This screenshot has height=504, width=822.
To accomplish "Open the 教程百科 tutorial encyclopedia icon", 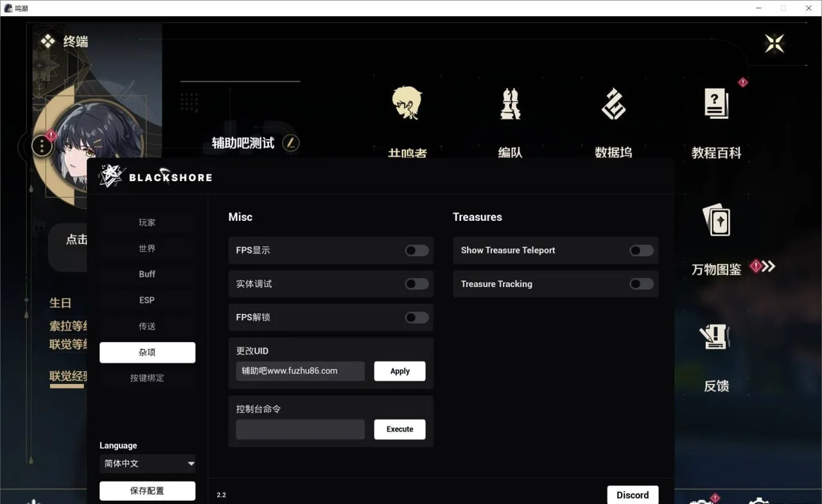I will tap(716, 104).
